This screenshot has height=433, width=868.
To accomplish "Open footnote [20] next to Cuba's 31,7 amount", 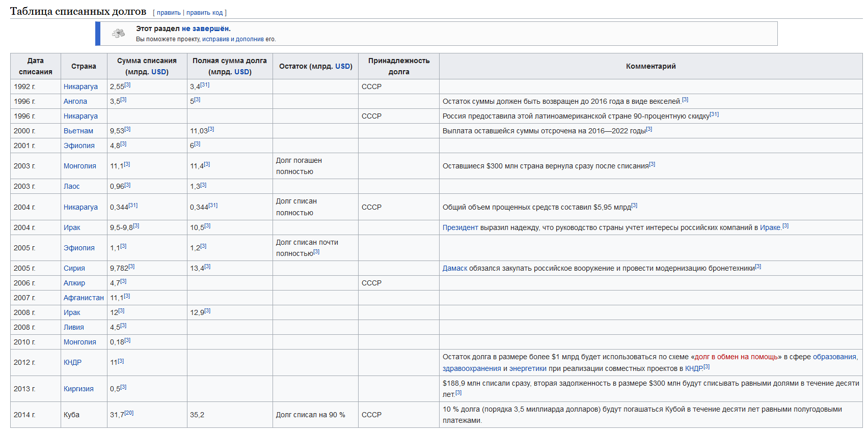I will click(x=129, y=413).
